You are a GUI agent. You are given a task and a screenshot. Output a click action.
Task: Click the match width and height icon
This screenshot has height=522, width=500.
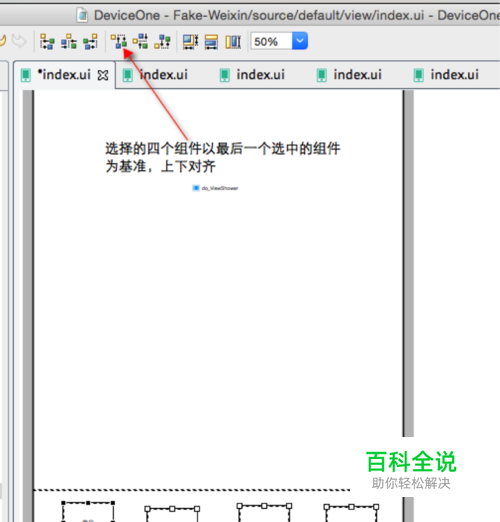pos(190,42)
